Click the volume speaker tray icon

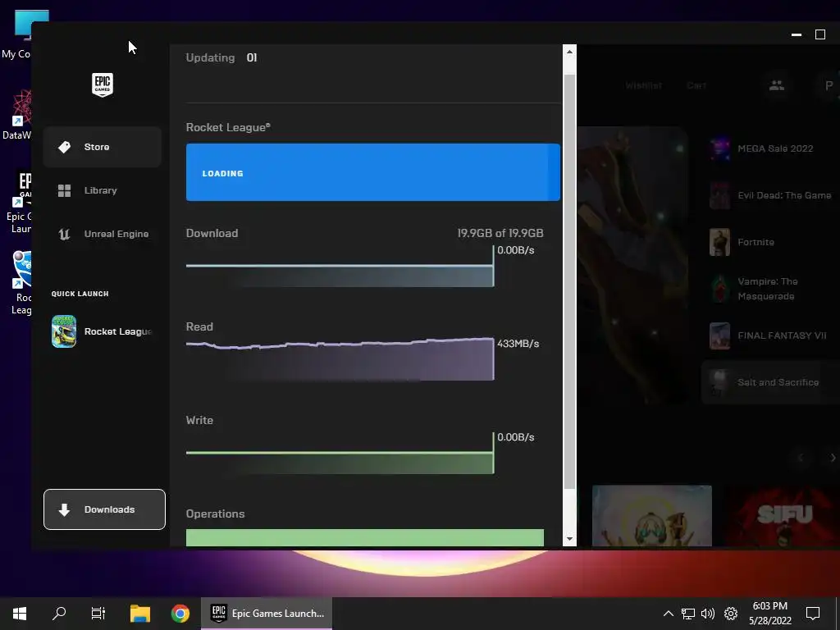708,614
